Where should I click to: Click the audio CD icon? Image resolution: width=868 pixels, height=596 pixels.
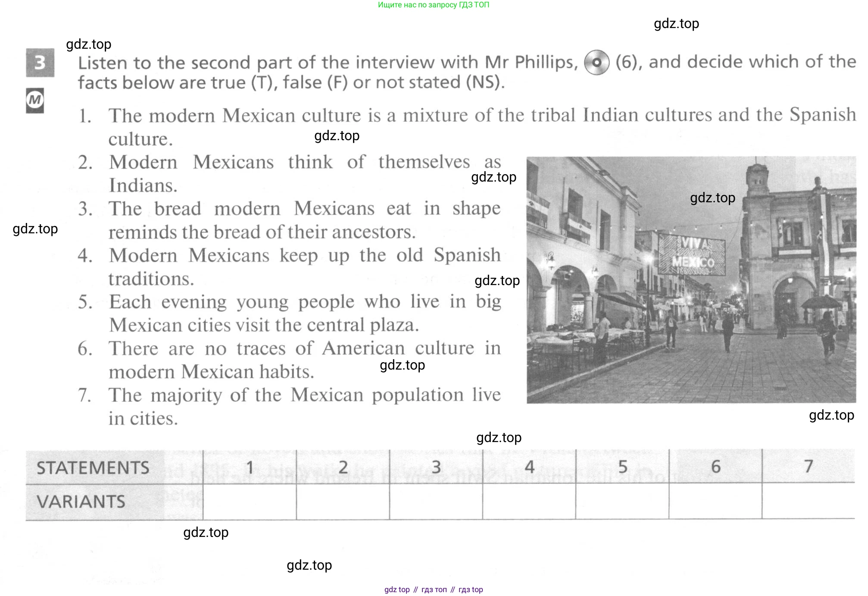(596, 63)
